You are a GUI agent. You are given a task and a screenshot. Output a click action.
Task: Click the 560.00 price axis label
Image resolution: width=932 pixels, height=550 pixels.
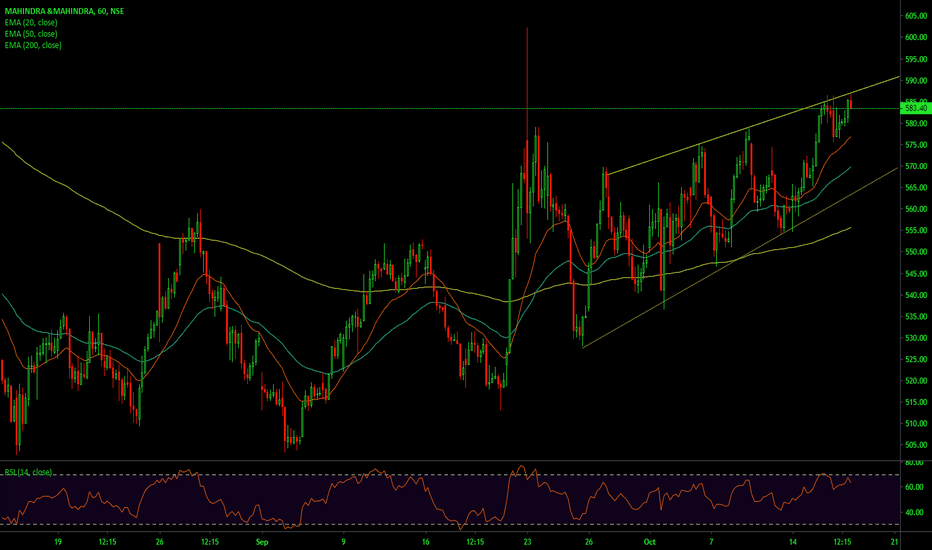(916, 209)
